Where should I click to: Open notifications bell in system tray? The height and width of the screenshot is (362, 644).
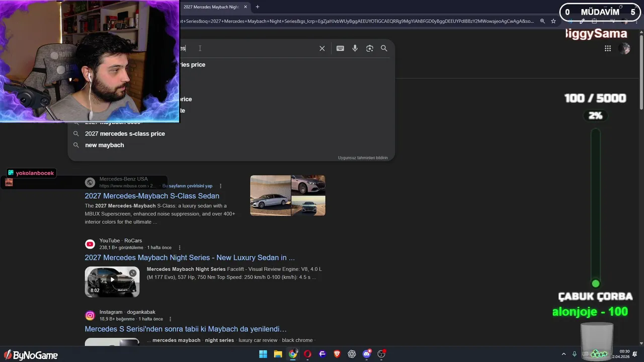pos(635,354)
